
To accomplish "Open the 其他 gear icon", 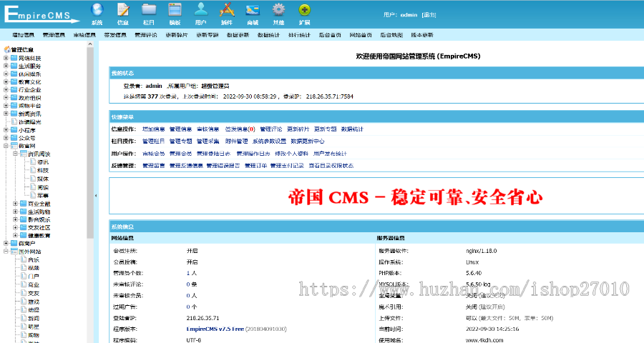I will coord(278,10).
